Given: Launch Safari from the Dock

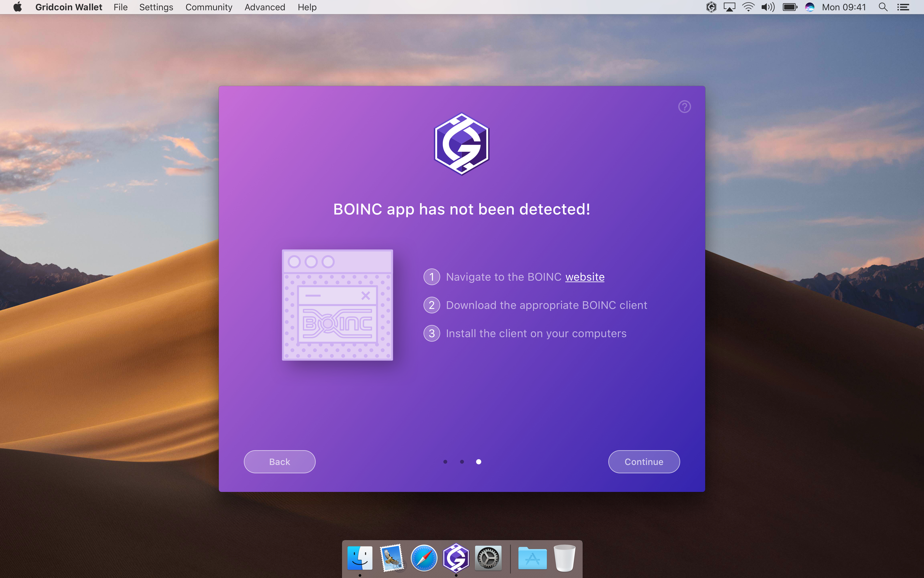Looking at the screenshot, I should click(424, 558).
